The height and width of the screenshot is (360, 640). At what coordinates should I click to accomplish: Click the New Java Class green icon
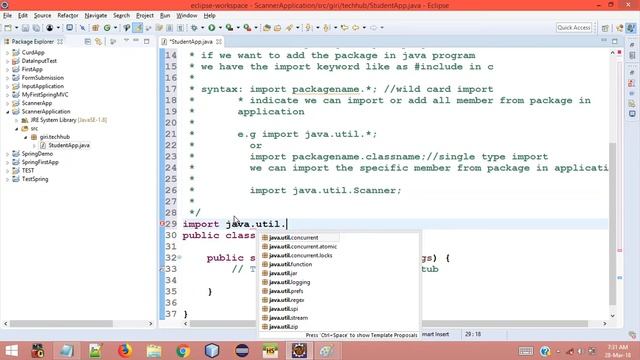(107, 28)
